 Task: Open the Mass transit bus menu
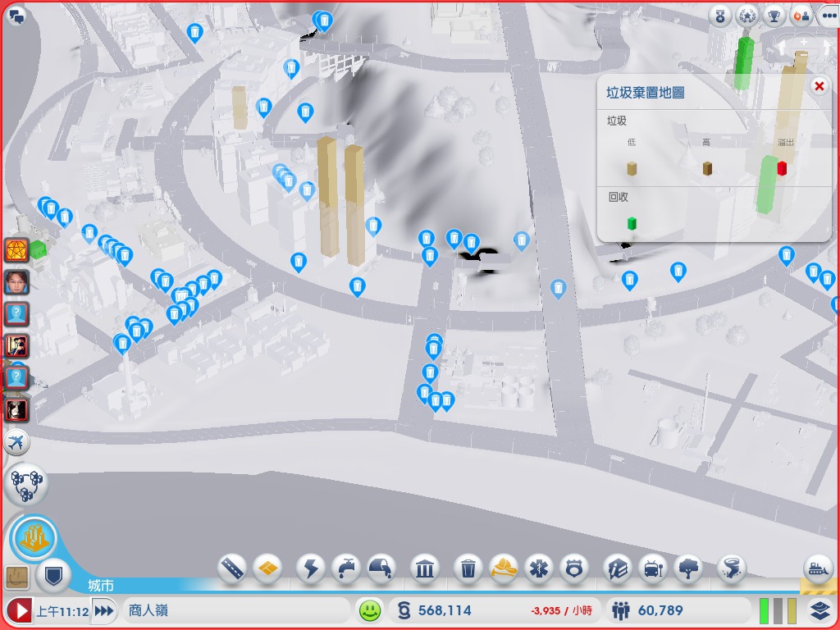coord(652,568)
